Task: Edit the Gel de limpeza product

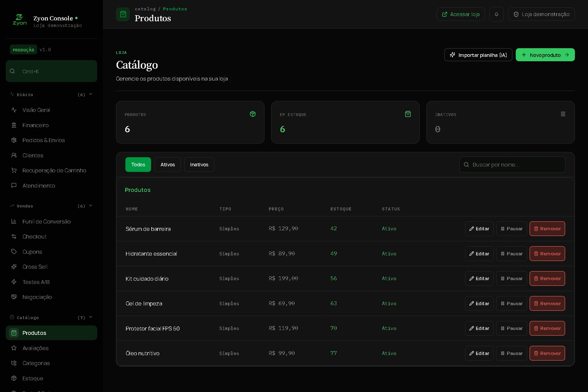Action: tap(479, 304)
